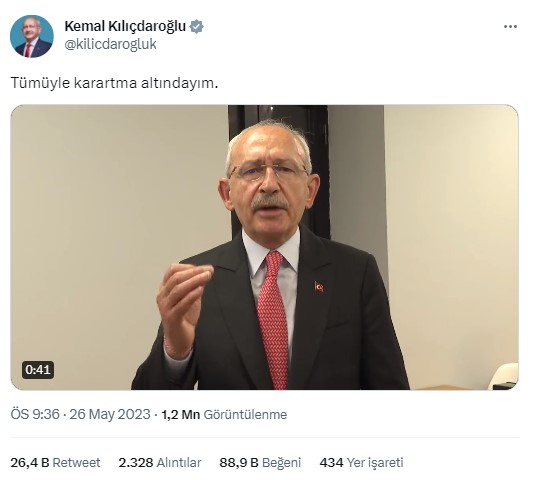
Task: Click the 434 bookmarks count
Action: (331, 463)
